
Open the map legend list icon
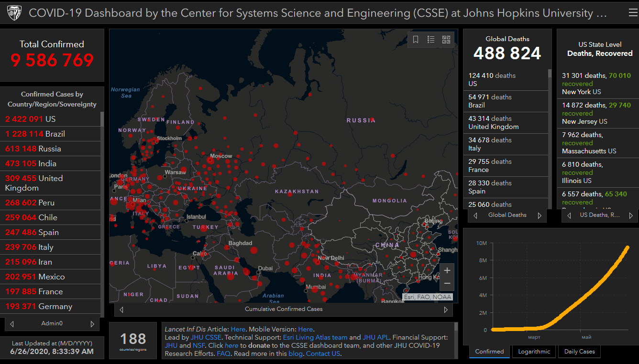tap(431, 40)
